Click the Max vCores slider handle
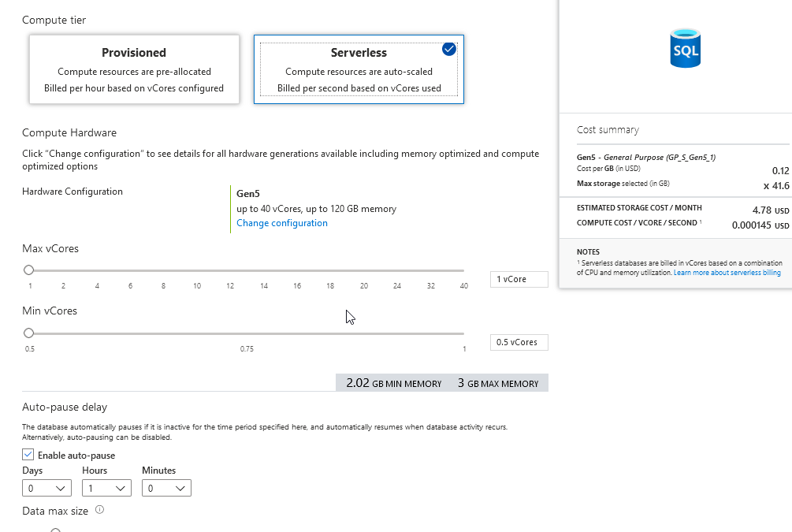Screen dimensions: 792x532 coord(29,270)
